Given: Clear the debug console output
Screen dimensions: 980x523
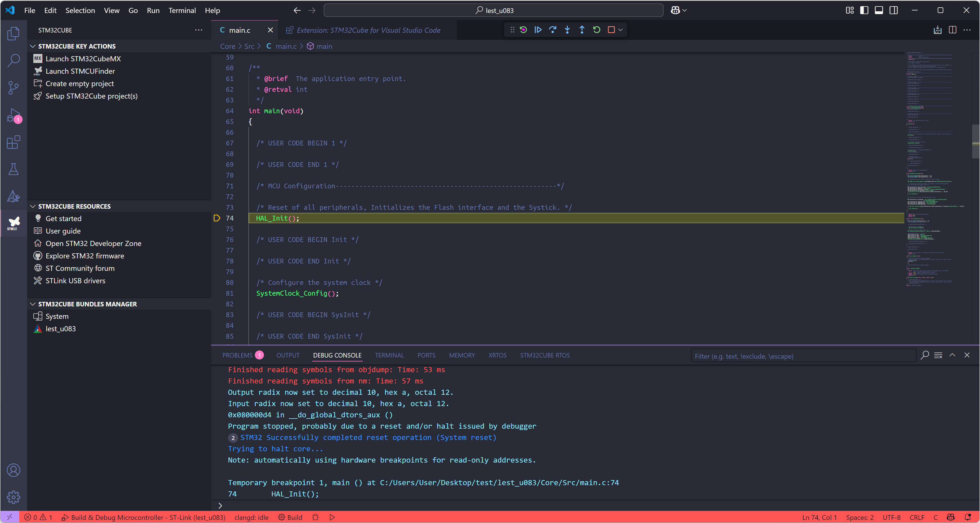Looking at the screenshot, I should click(938, 356).
